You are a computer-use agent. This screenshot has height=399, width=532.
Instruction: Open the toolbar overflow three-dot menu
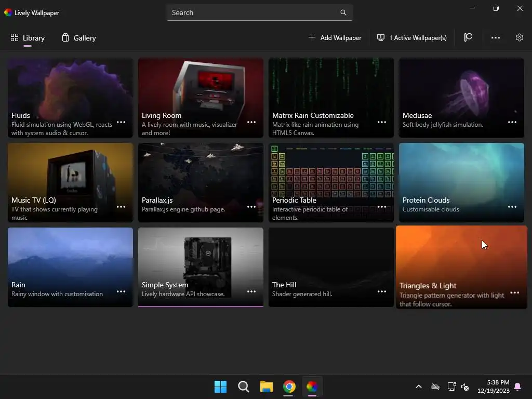(x=495, y=37)
